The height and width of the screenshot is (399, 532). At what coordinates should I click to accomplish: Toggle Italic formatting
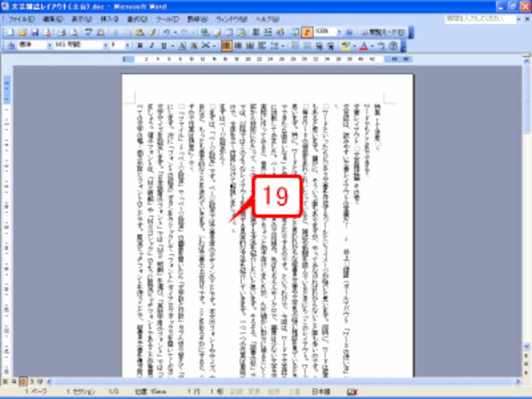tap(152, 46)
